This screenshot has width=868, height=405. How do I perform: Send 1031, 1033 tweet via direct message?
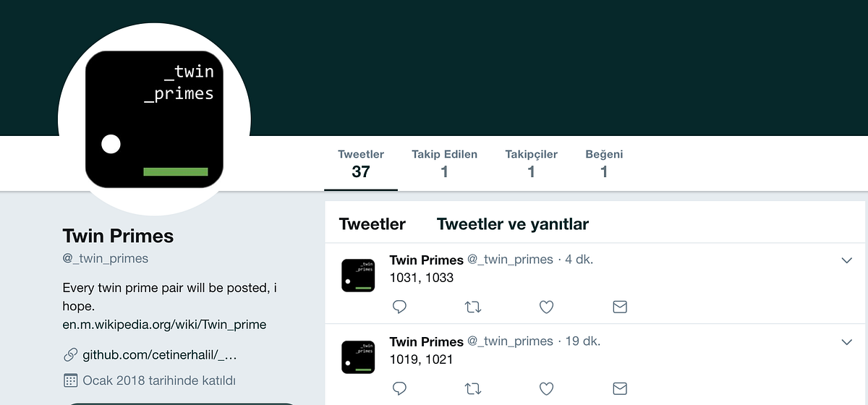pyautogui.click(x=620, y=307)
